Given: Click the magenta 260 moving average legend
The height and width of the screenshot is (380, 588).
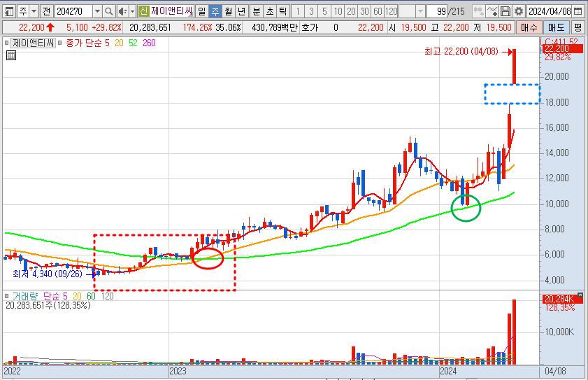Looking at the screenshot, I should [x=149, y=43].
